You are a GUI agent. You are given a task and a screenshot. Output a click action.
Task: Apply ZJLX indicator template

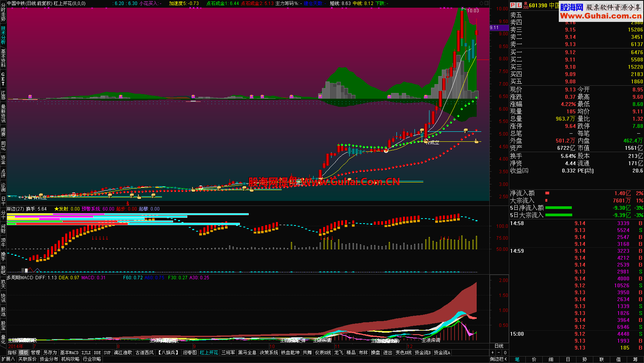click(x=86, y=353)
